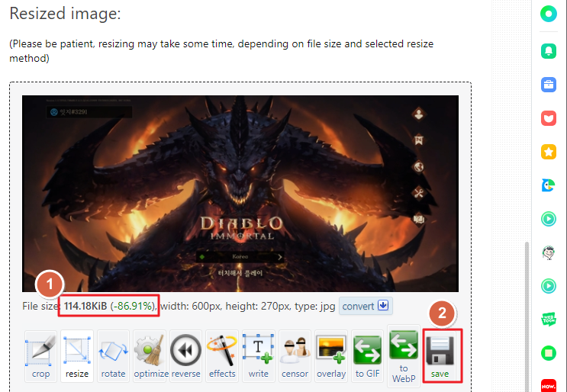
Task: Open the Webtoon sidebar icon
Action: click(x=549, y=320)
